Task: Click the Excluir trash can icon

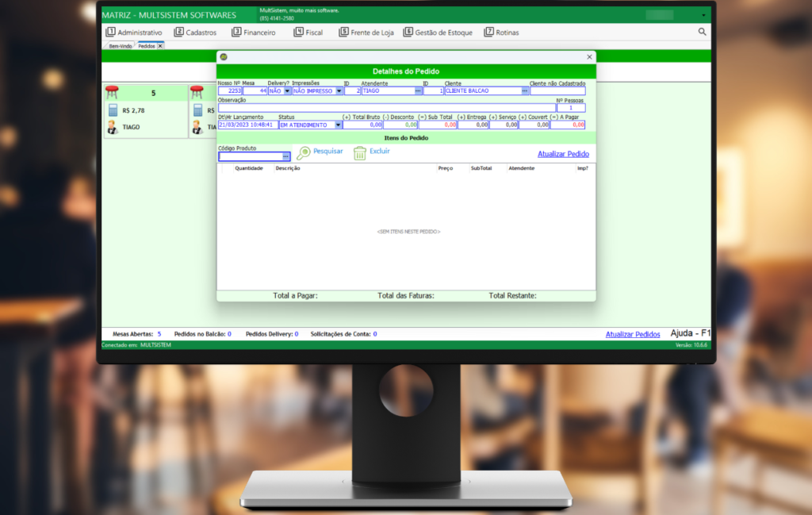Action: 360,153
